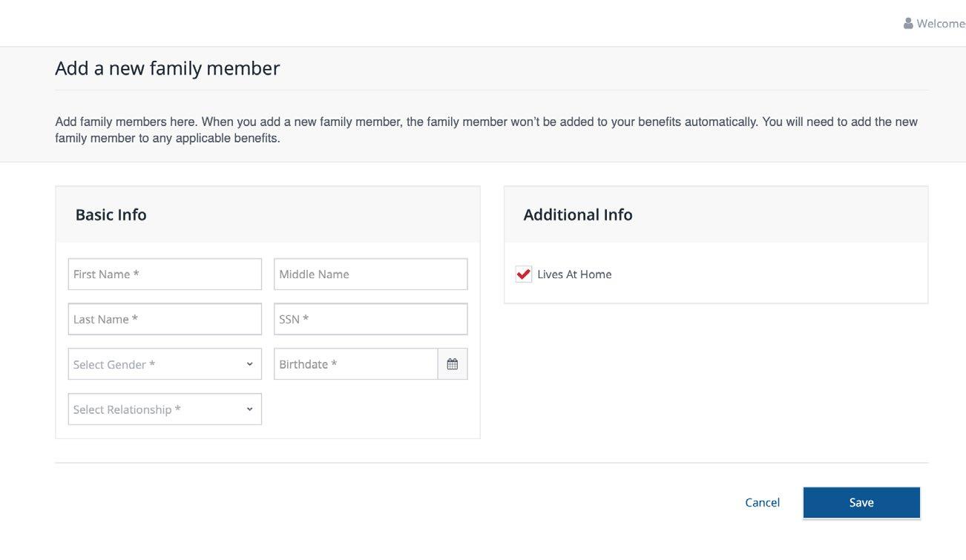The height and width of the screenshot is (560, 966).
Task: Click the family member instructions paragraph
Action: point(486,130)
